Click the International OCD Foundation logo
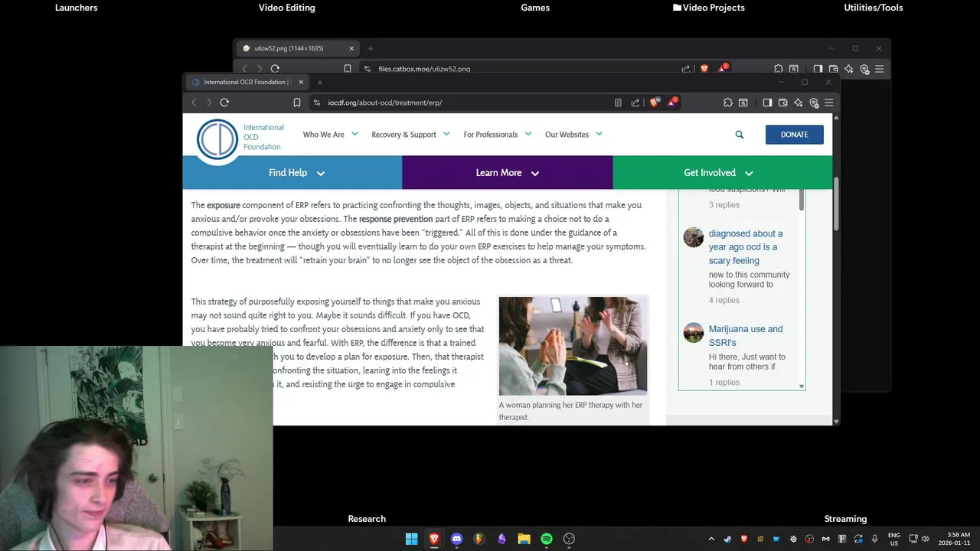This screenshot has height=551, width=980. tap(240, 139)
